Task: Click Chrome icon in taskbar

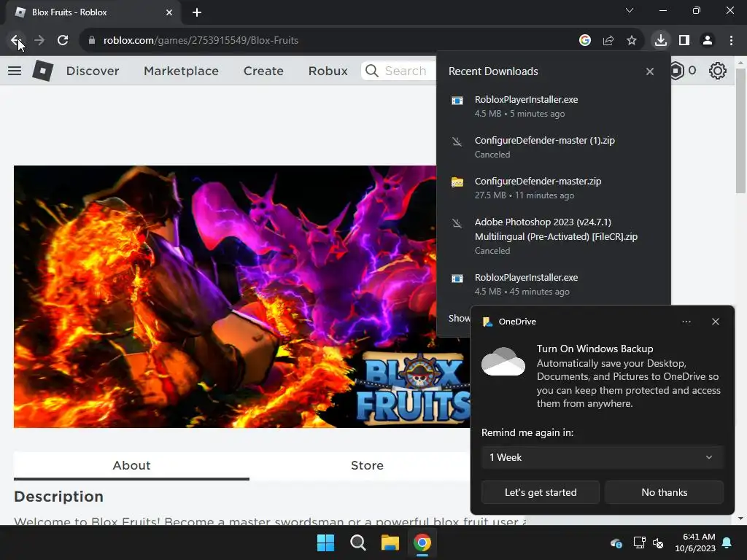Action: (x=422, y=542)
